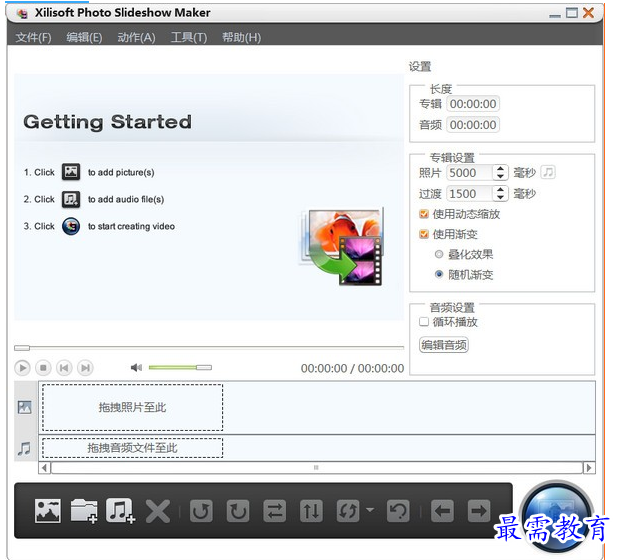Enable the 循环播放 checkbox
618x560 pixels.
[x=424, y=322]
